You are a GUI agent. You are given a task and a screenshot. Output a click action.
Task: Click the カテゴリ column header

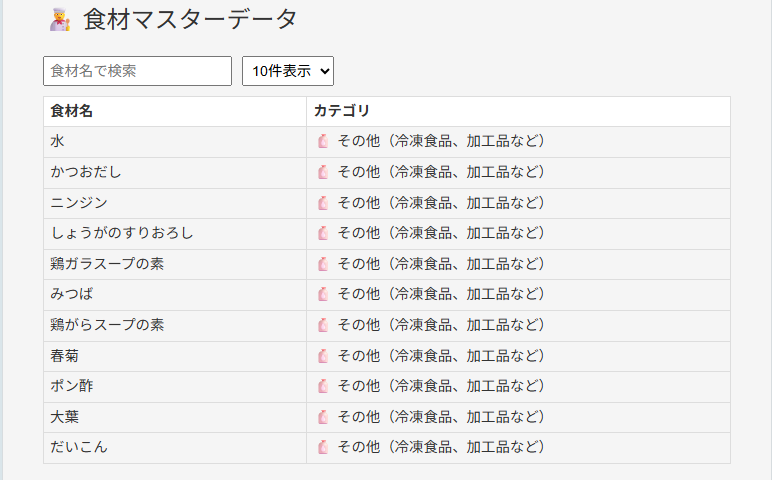click(342, 111)
